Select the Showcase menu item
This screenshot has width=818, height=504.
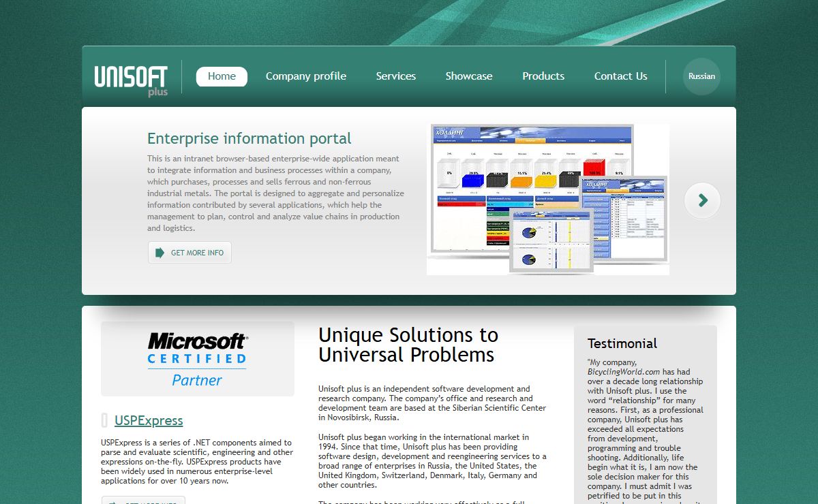(469, 76)
